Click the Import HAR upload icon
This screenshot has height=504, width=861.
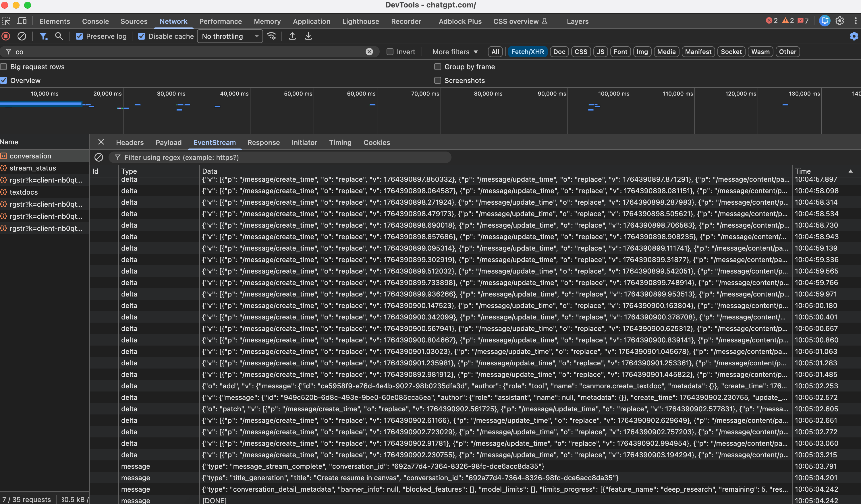(x=292, y=36)
